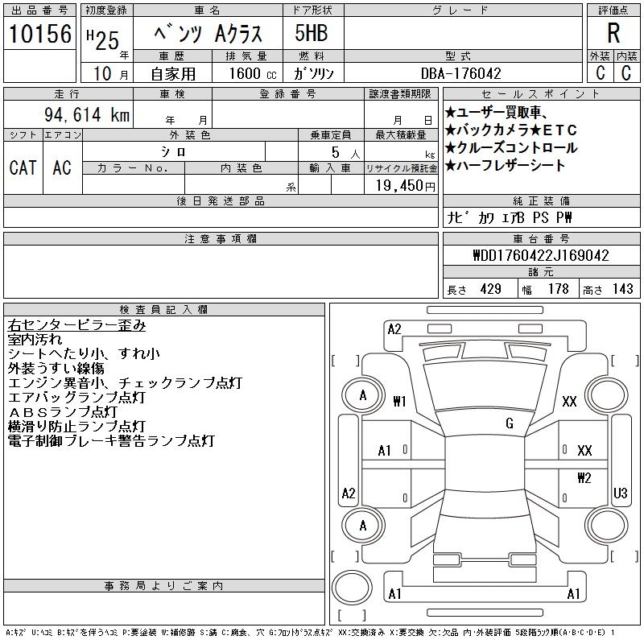Click note "外装うすい線傷"

[x=56, y=369]
